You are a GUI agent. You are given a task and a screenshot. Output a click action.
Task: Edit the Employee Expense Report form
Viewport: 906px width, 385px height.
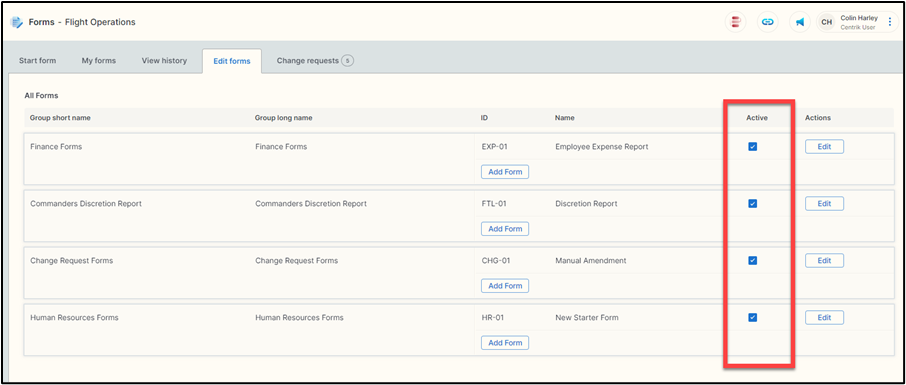[x=825, y=147]
